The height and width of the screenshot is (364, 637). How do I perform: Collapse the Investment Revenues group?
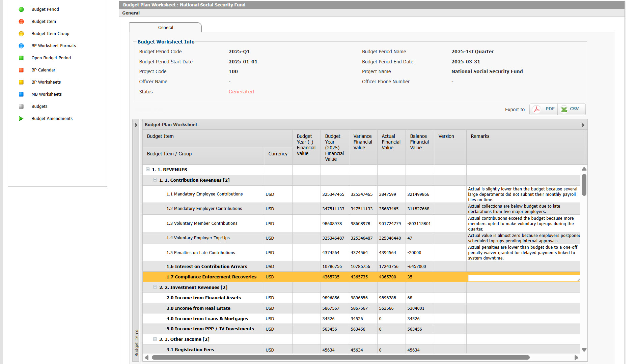click(x=155, y=287)
